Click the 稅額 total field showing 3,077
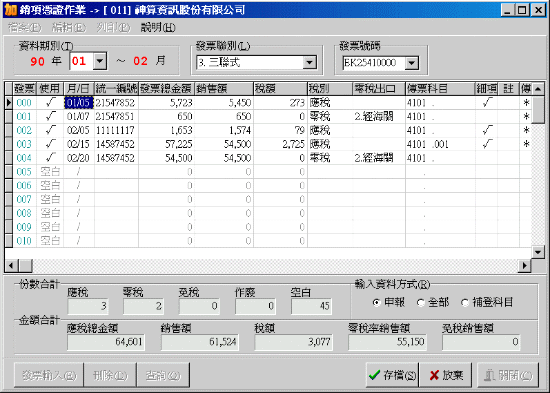550x393 pixels. tap(293, 342)
